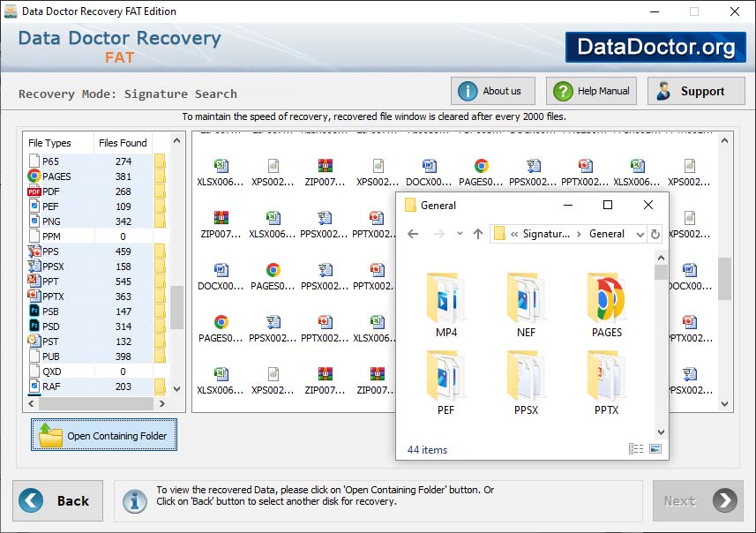Select the PPS file type icon
Image resolution: width=756 pixels, height=533 pixels.
point(34,251)
